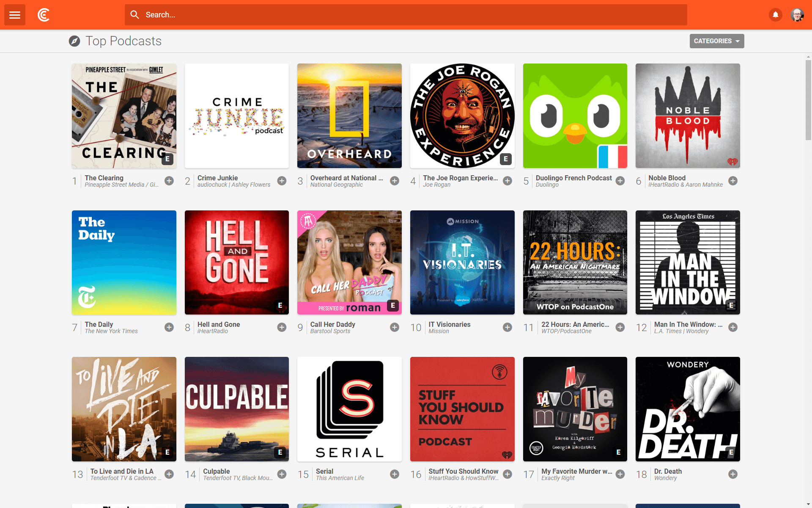The image size is (812, 508).
Task: Click the search magnifier icon
Action: [x=134, y=15]
